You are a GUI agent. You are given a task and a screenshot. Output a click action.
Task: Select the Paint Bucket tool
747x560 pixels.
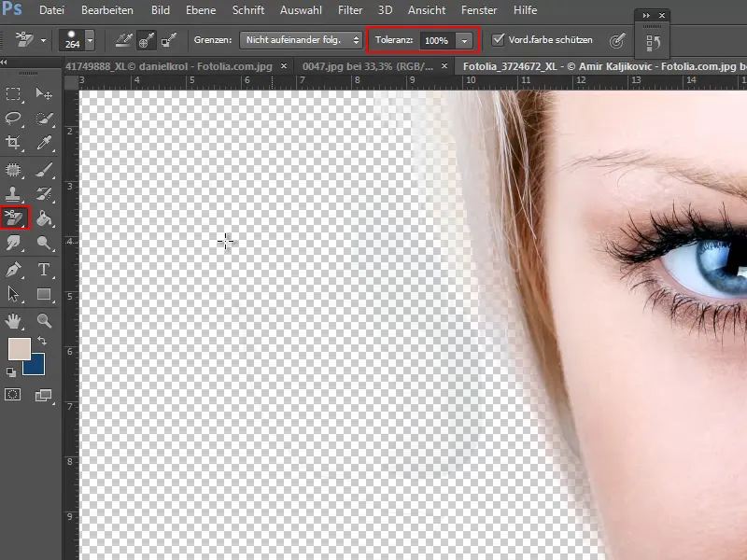pos(44,218)
